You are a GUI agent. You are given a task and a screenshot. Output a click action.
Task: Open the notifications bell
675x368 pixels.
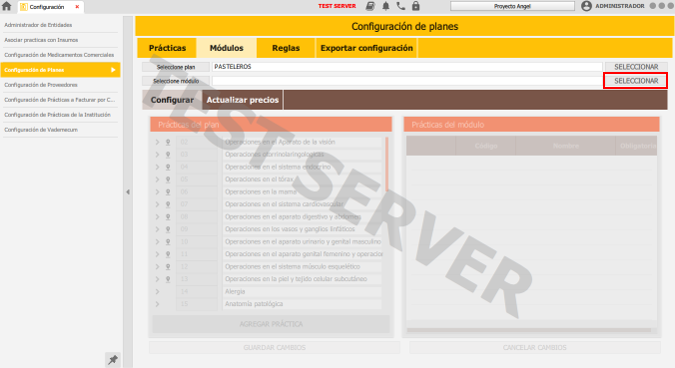386,6
